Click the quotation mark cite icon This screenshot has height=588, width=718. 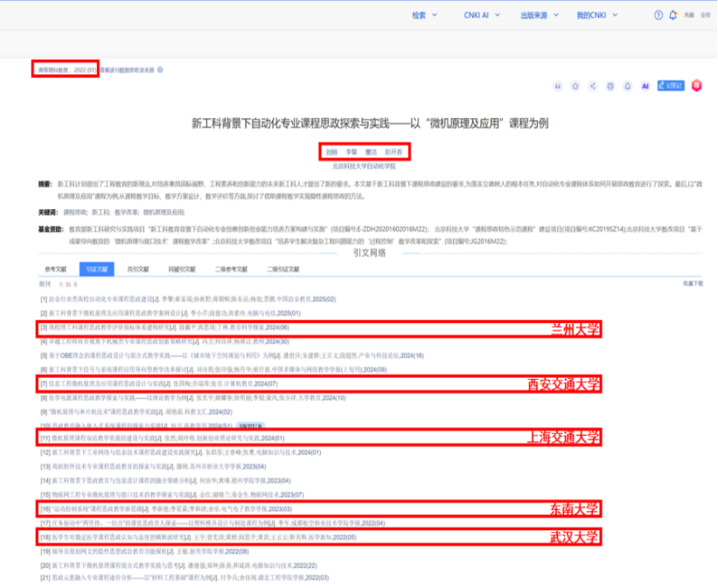(x=557, y=86)
